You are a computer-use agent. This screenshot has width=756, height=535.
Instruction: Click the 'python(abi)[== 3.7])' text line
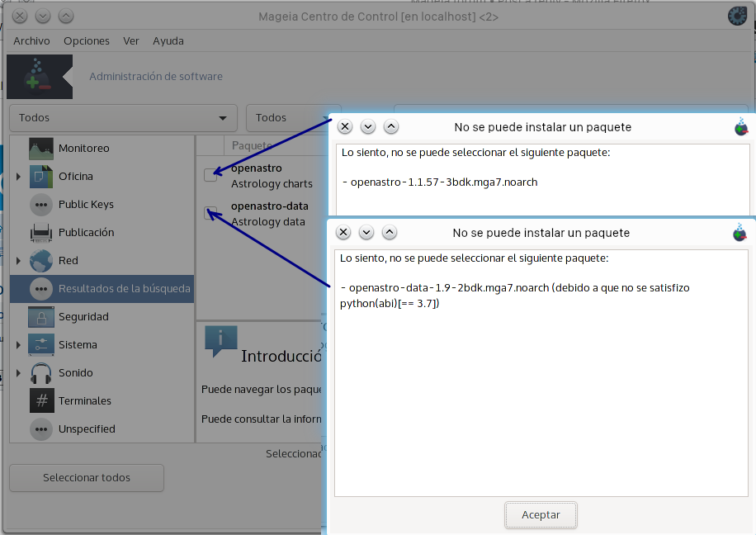pyautogui.click(x=390, y=304)
